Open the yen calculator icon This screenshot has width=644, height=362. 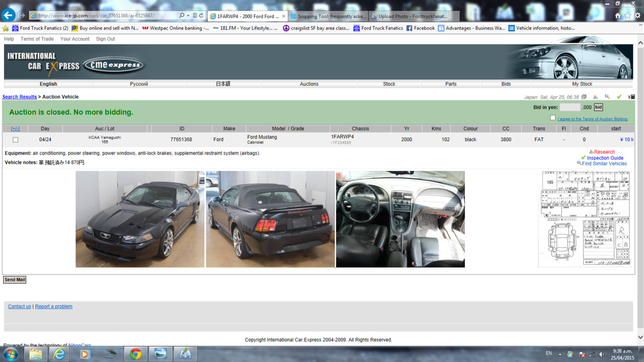632,97
